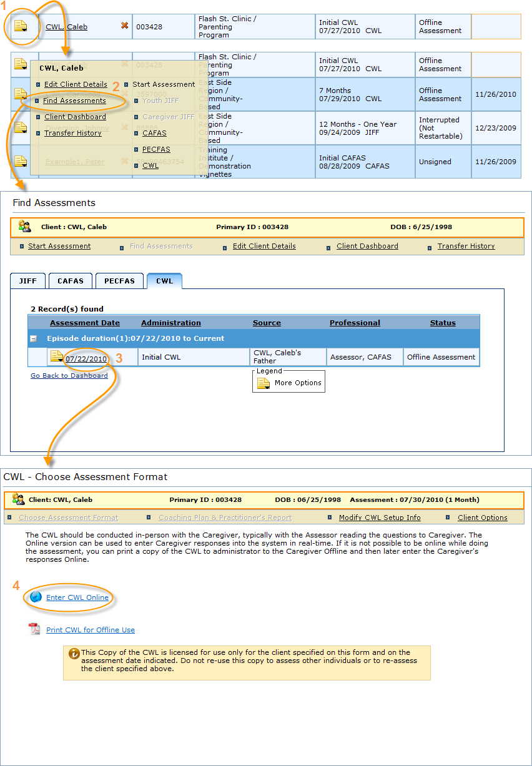Sort by Status column header
Screen dimensions: 532x766
coord(443,323)
